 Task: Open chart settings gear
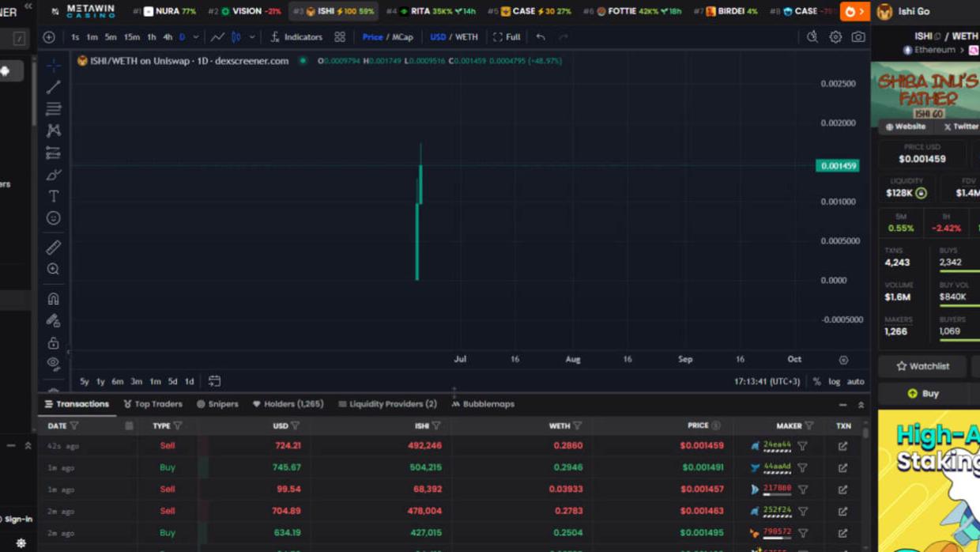tap(835, 37)
